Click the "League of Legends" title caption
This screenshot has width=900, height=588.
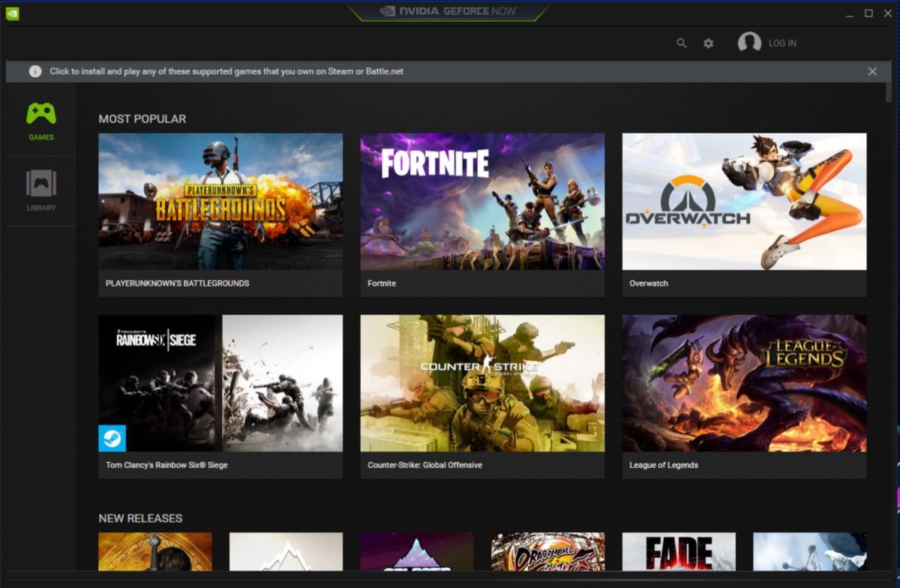tap(664, 465)
